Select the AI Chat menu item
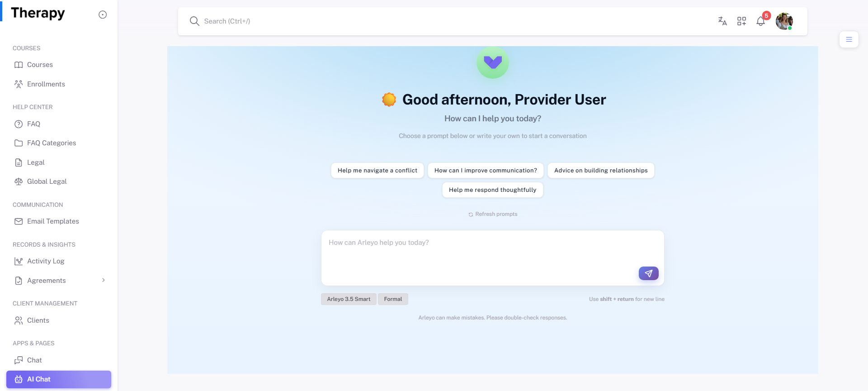 coord(59,379)
